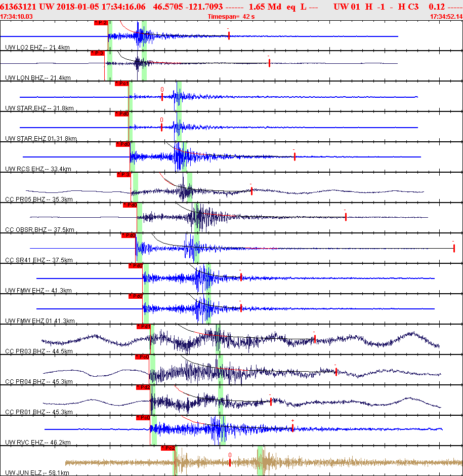463x476 pixels.
Task: Click the Pd2 pick flag on PR01 trace
Action: [x=143, y=387]
